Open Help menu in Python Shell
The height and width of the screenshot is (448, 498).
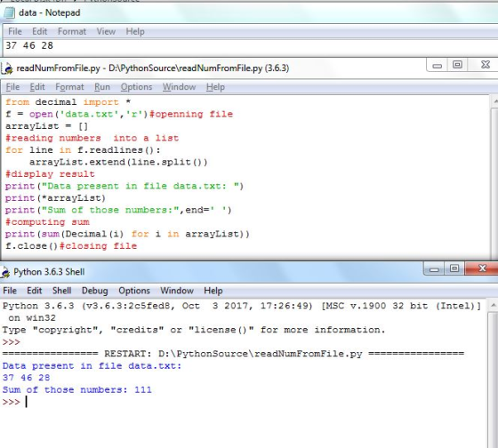click(213, 291)
